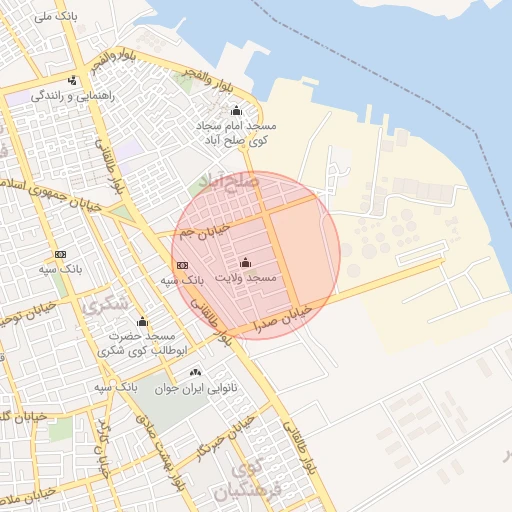Click بانک سپه icon on red circle's edge
This screenshot has width=512, height=512.
pos(182,265)
